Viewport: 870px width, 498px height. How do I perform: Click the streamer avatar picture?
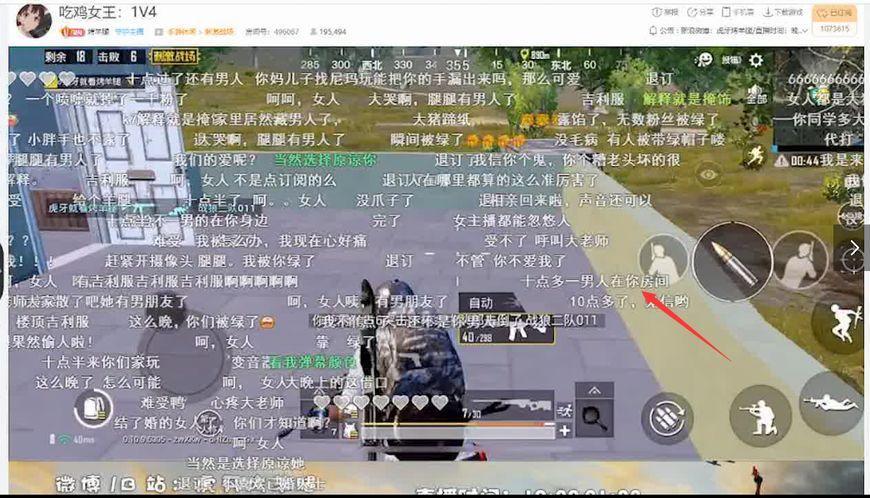point(35,19)
